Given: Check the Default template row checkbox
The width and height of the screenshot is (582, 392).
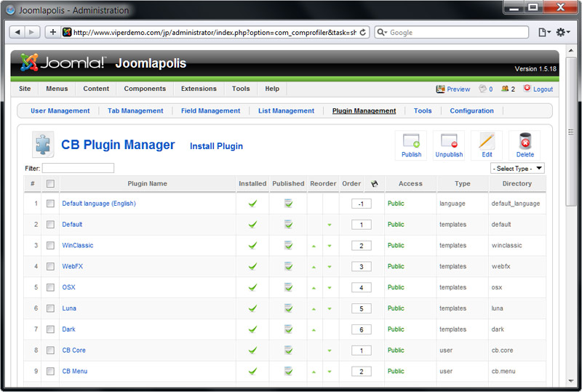Looking at the screenshot, I should (50, 224).
